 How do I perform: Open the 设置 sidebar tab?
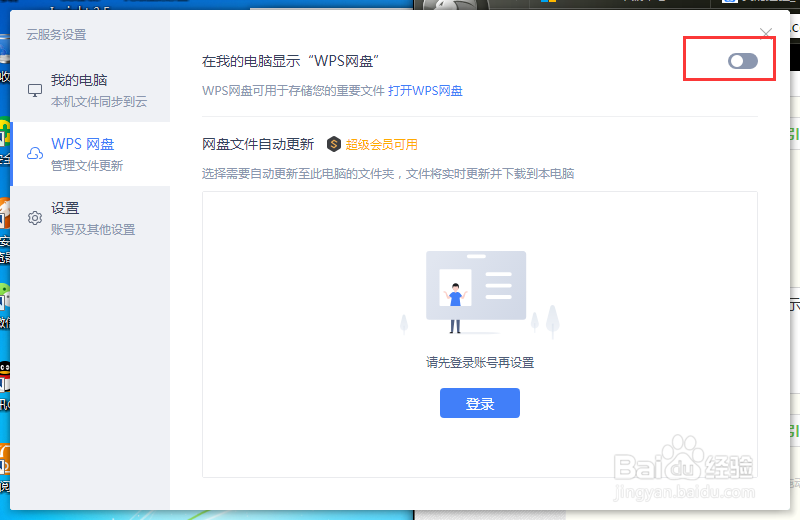point(90,218)
